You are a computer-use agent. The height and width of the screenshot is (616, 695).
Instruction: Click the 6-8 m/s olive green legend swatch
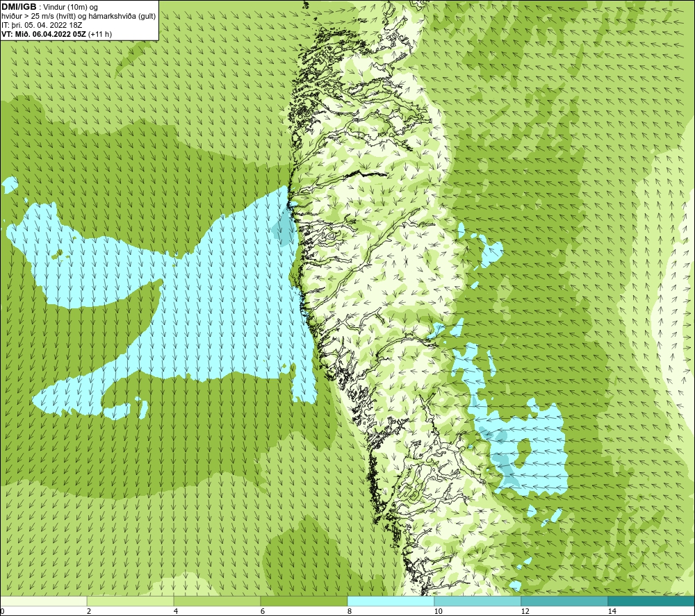click(304, 601)
